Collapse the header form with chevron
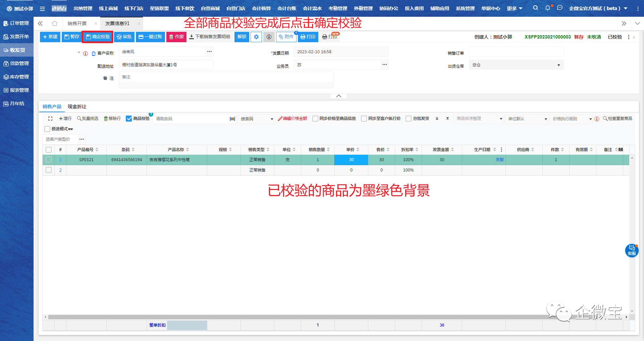 pos(339,96)
